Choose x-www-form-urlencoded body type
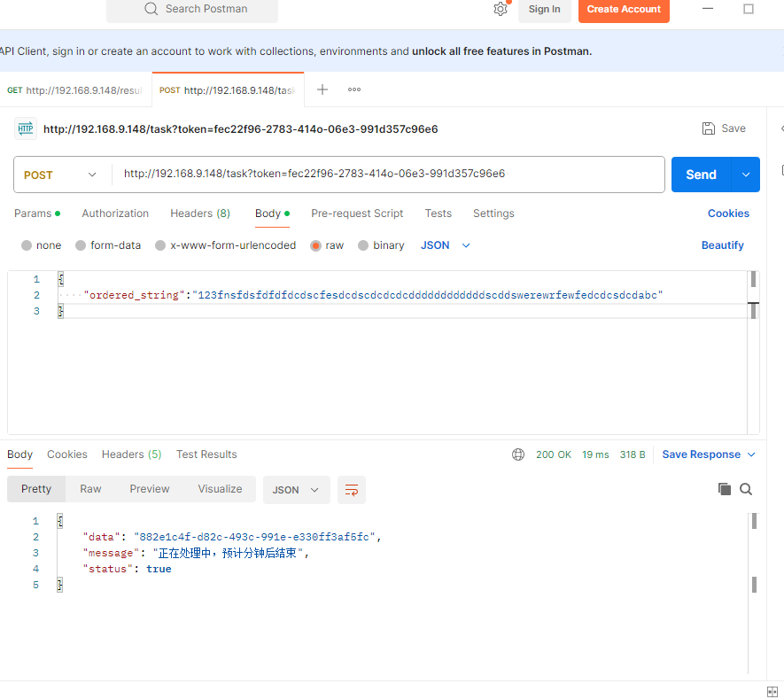 [160, 245]
